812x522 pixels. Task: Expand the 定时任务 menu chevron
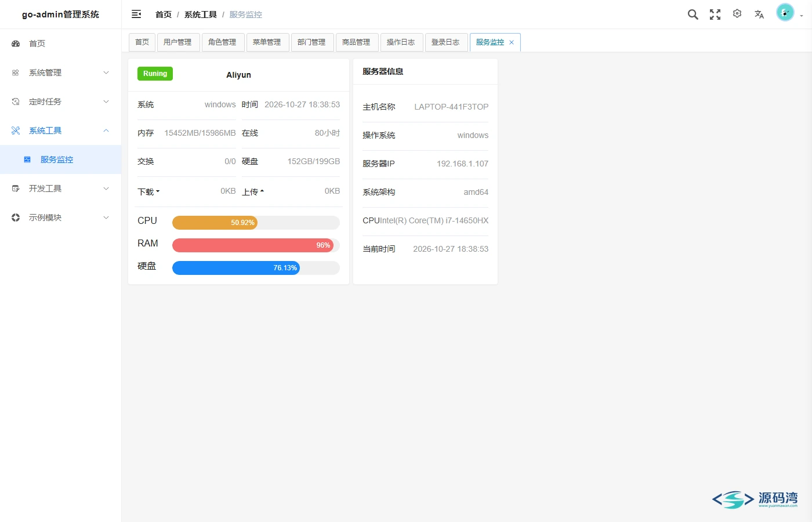click(x=106, y=101)
